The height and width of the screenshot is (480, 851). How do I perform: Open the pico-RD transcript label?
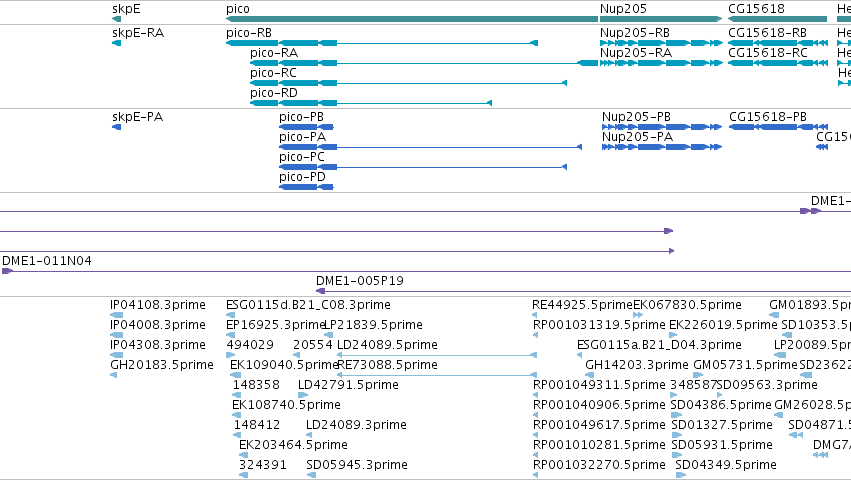(x=274, y=93)
